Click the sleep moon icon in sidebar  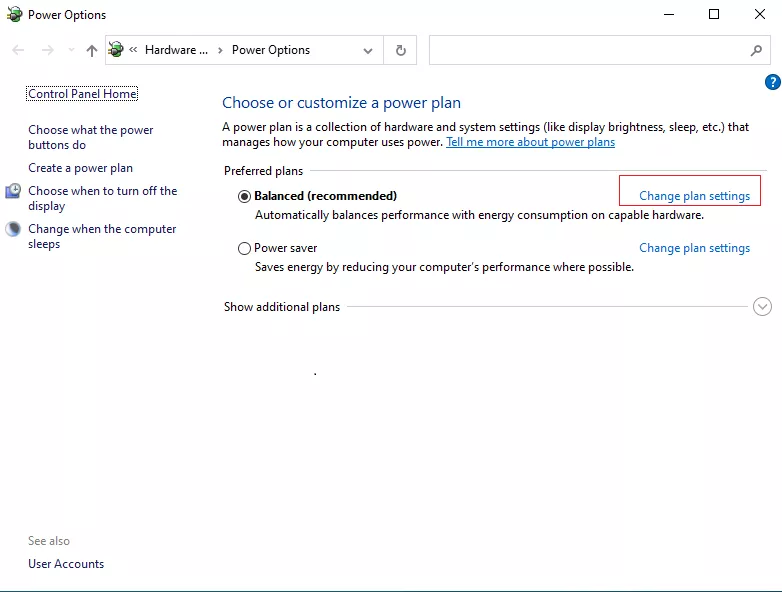13,229
